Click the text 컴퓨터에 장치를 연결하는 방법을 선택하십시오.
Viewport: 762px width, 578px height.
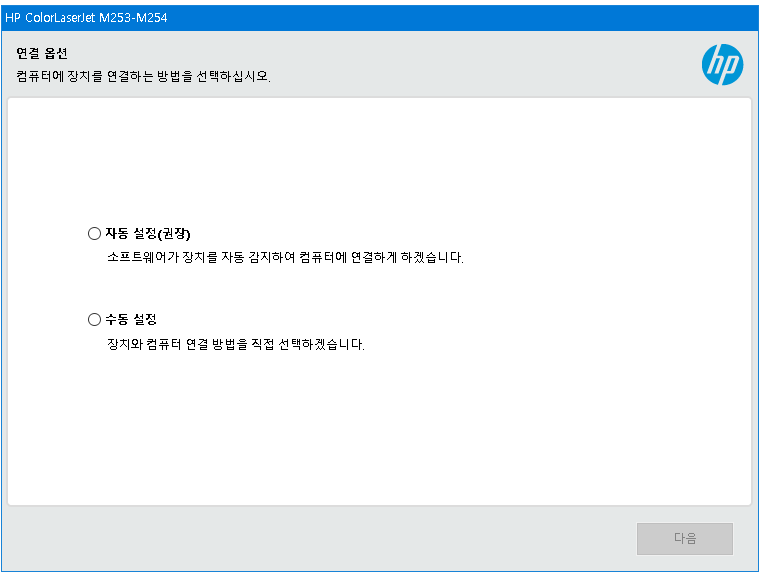tap(143, 76)
